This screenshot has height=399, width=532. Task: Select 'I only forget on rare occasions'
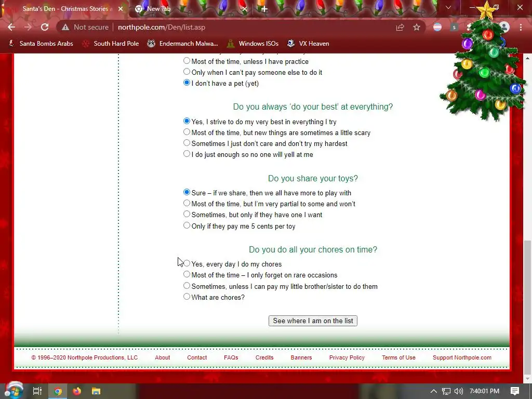(187, 274)
